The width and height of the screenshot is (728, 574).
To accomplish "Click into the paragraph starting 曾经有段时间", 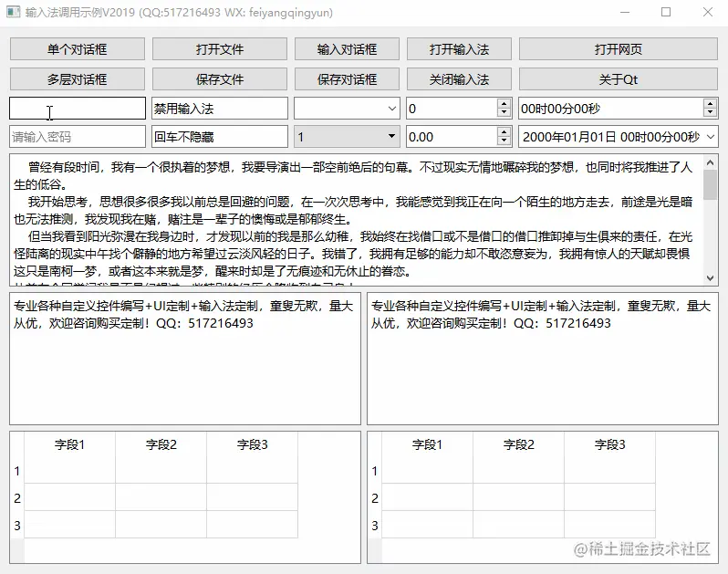I will pos(353,175).
